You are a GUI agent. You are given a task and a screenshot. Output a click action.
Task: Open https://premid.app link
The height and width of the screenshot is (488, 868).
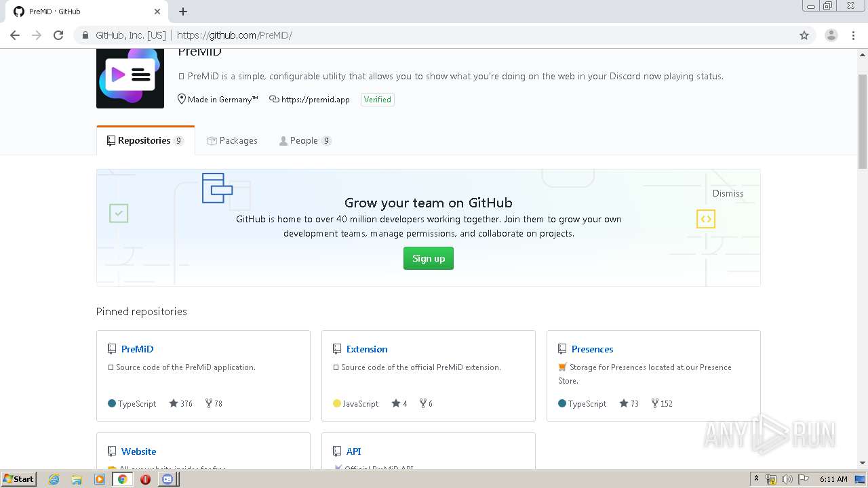tap(315, 100)
